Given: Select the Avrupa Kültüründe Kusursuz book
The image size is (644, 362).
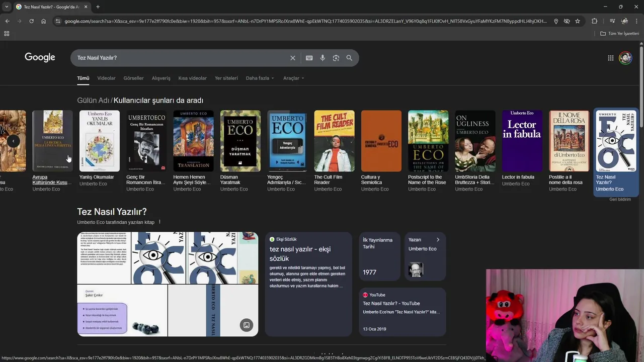Looking at the screenshot, I should 52,141.
